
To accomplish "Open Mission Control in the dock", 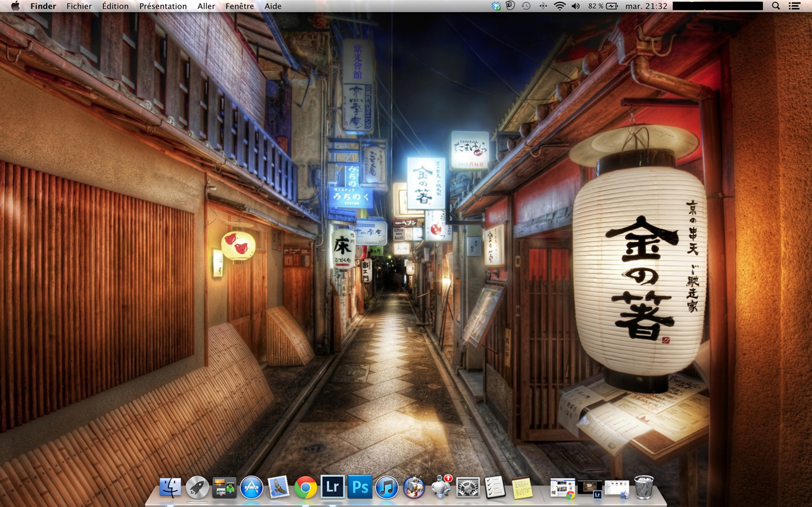I will [x=224, y=488].
